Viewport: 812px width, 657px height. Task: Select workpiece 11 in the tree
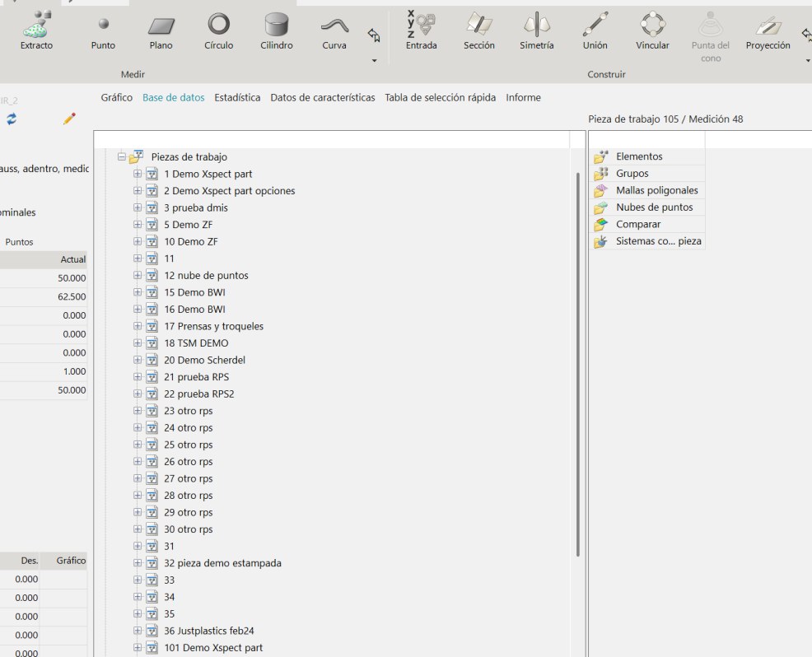click(x=170, y=259)
